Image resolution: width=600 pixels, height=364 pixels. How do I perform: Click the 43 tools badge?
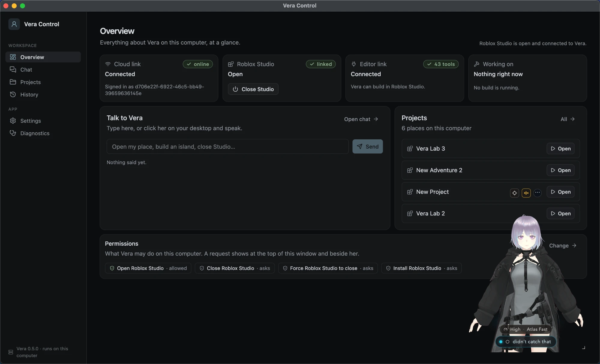click(x=441, y=64)
